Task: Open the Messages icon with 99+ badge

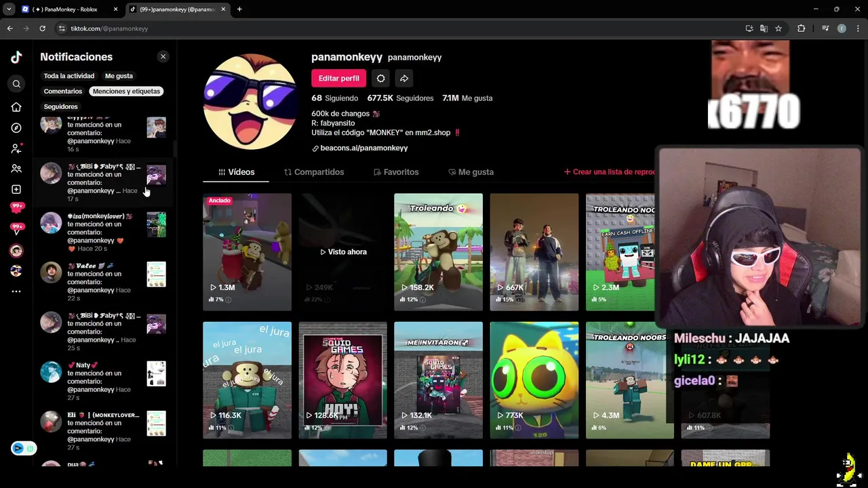Action: 17,229
